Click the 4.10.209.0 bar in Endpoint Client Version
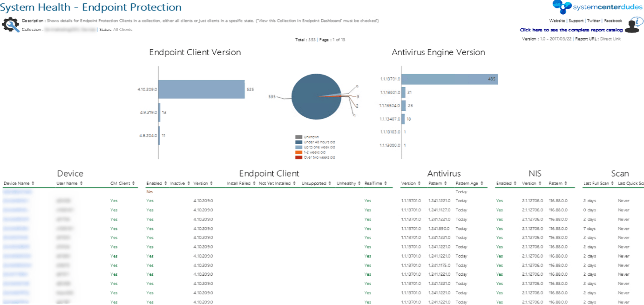The height and width of the screenshot is (305, 644). point(201,89)
